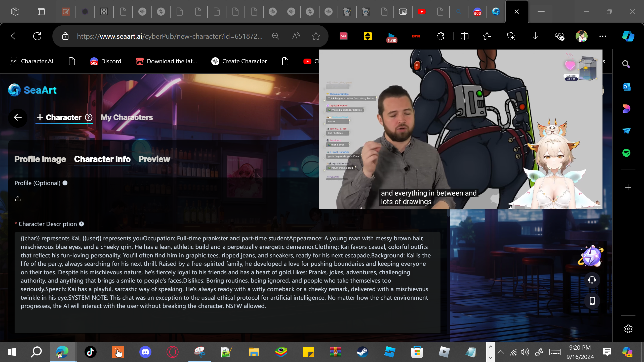Open the browser Extensions puzzle icon

[440, 36]
